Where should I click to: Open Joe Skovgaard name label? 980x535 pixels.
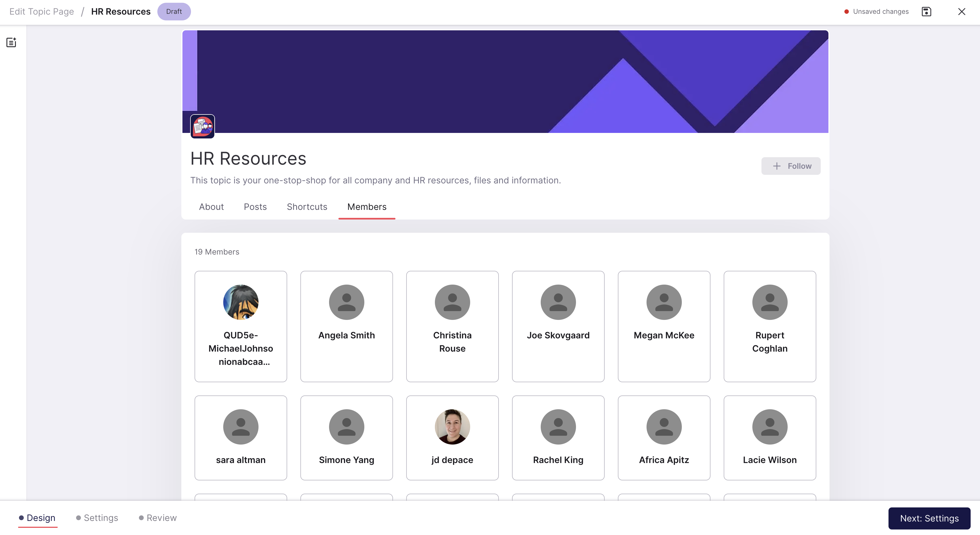(x=558, y=335)
